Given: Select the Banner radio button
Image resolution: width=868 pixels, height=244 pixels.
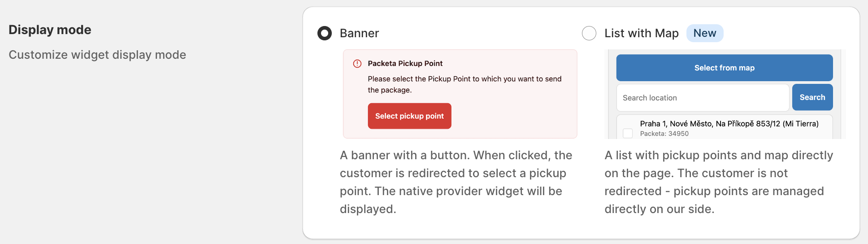Looking at the screenshot, I should coord(325,33).
